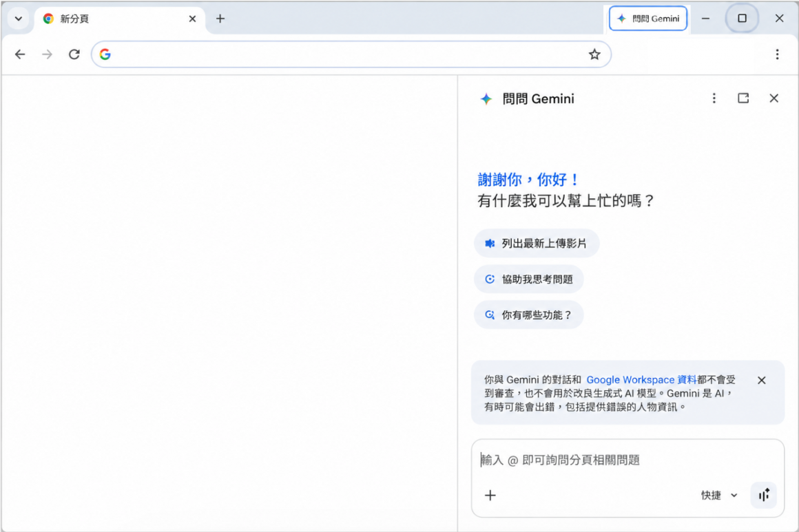Select 列出最新上傳影片 suggestion
The width and height of the screenshot is (799, 532).
pos(537,244)
